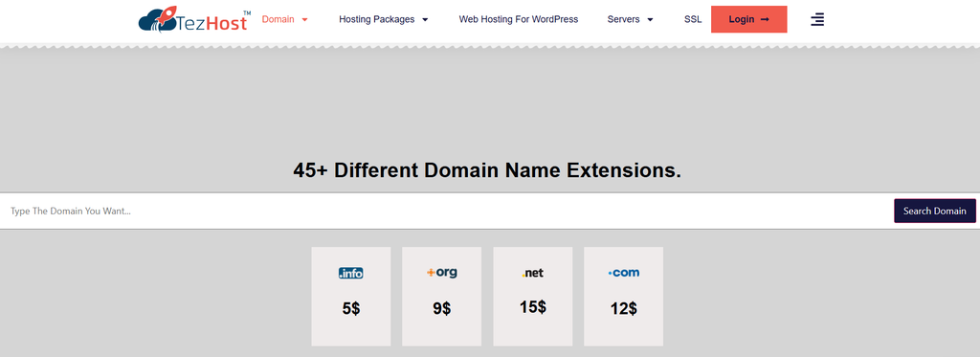Select the 5$ price text
Viewport: 980px width, 357px height.
(x=351, y=308)
